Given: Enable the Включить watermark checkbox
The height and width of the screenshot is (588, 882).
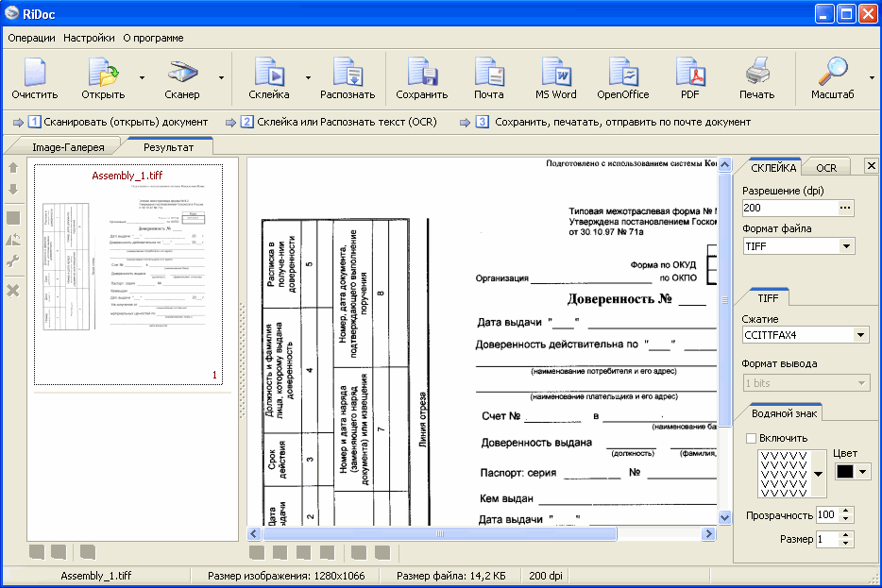Looking at the screenshot, I should pyautogui.click(x=752, y=438).
